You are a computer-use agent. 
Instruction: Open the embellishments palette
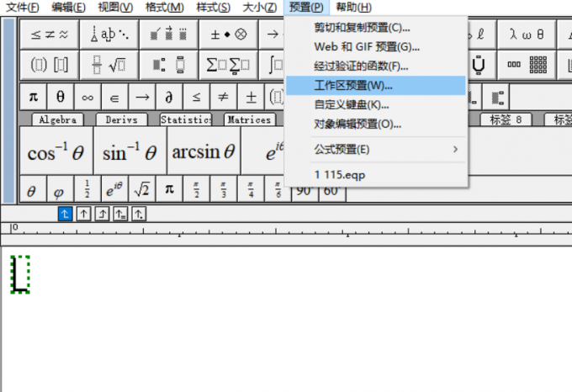tap(169, 34)
